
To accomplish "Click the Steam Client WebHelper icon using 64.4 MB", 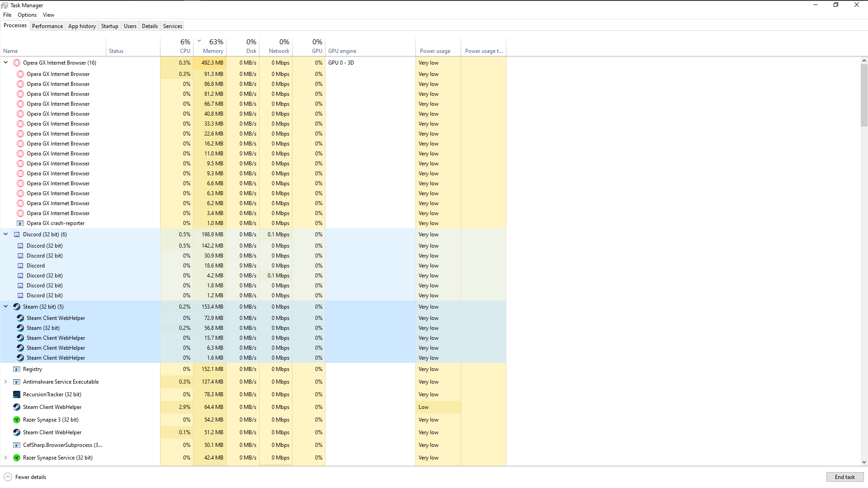I will (x=17, y=407).
